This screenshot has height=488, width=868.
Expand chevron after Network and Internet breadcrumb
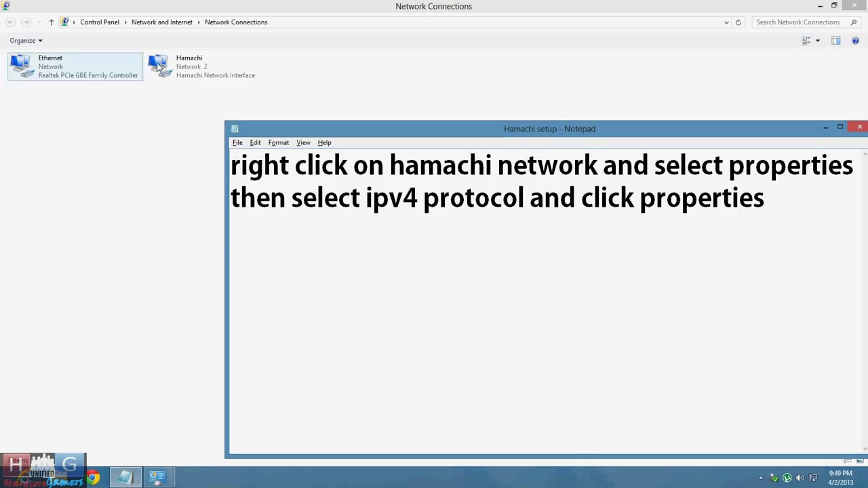199,22
